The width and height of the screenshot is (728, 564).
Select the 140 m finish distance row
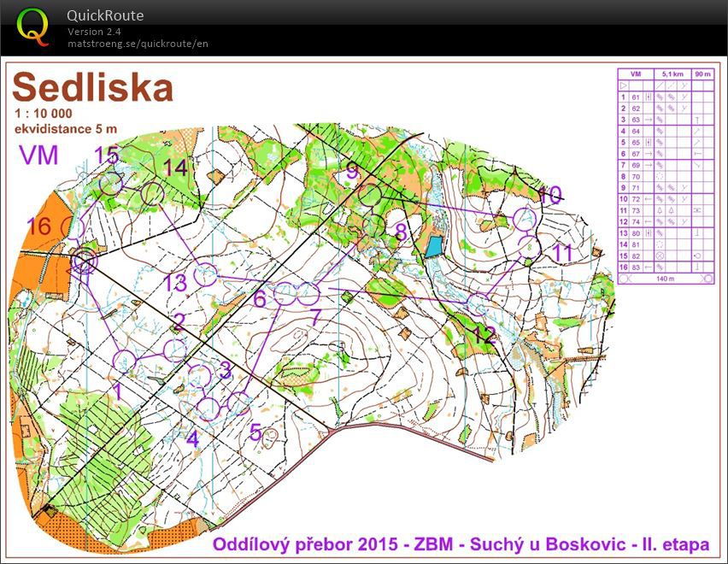coord(666,279)
